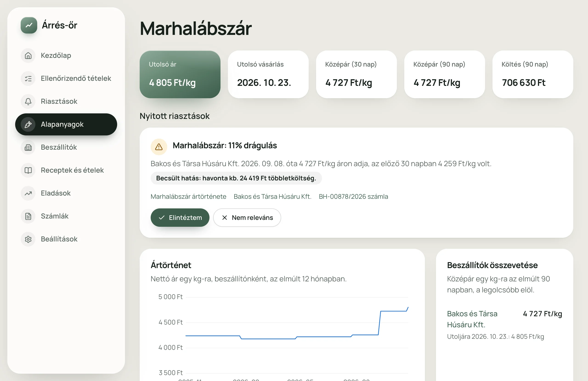Screen dimensions: 588x381
Task: Click the Utolsó vásárlás card
Action: [x=268, y=74]
